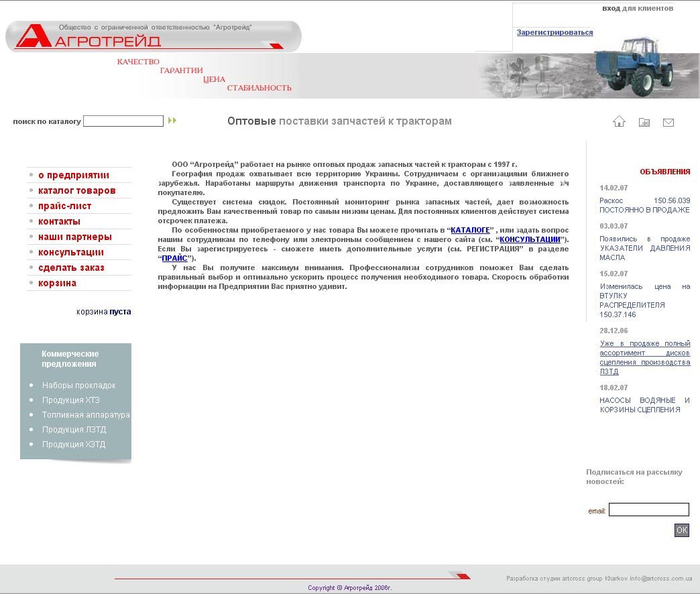This screenshot has width=700, height=594.
Task: Open 'Продукция ХЗТД' offer
Action: click(74, 444)
